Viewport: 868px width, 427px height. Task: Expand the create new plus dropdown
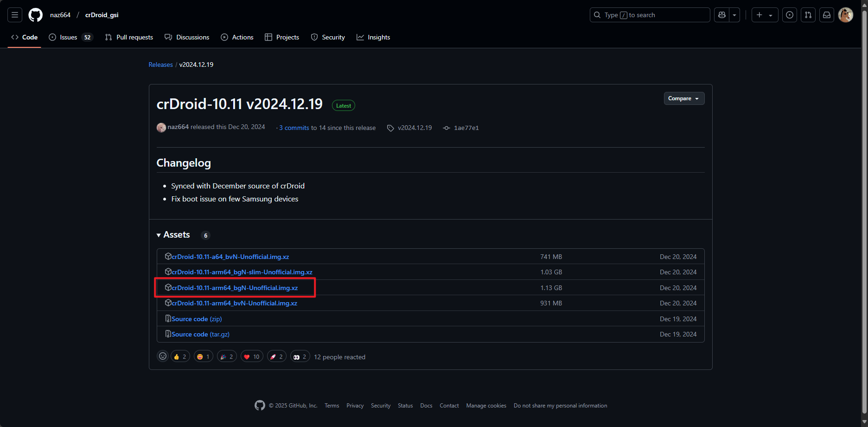pos(764,15)
